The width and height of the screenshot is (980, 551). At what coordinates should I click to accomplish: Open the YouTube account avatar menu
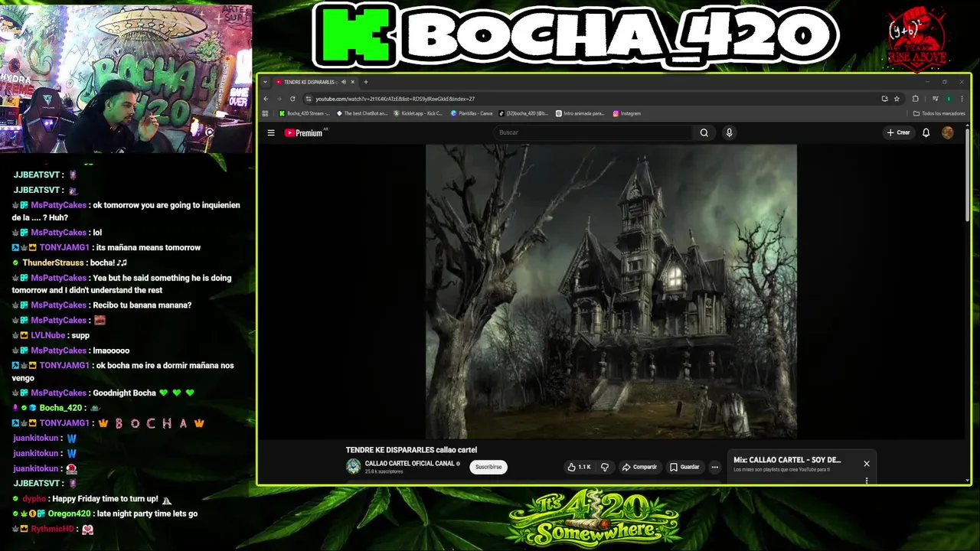(x=948, y=132)
